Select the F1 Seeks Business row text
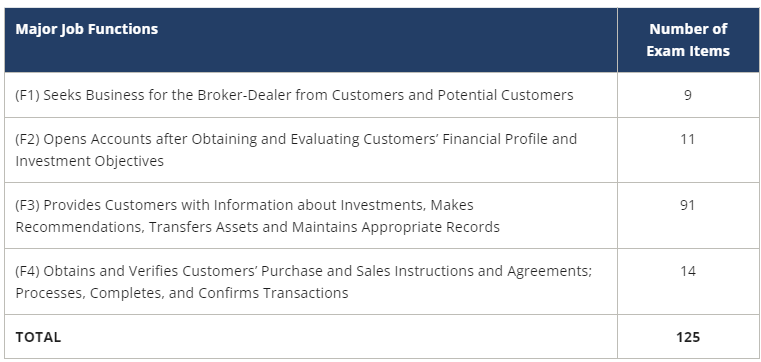This screenshot has width=761, height=362. pos(294,95)
